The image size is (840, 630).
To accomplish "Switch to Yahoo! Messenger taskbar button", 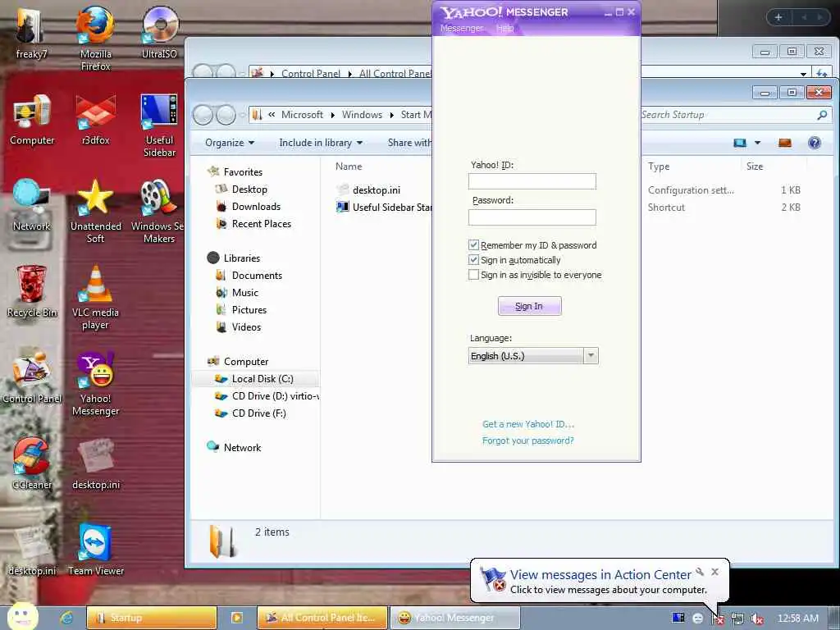I will [x=454, y=618].
